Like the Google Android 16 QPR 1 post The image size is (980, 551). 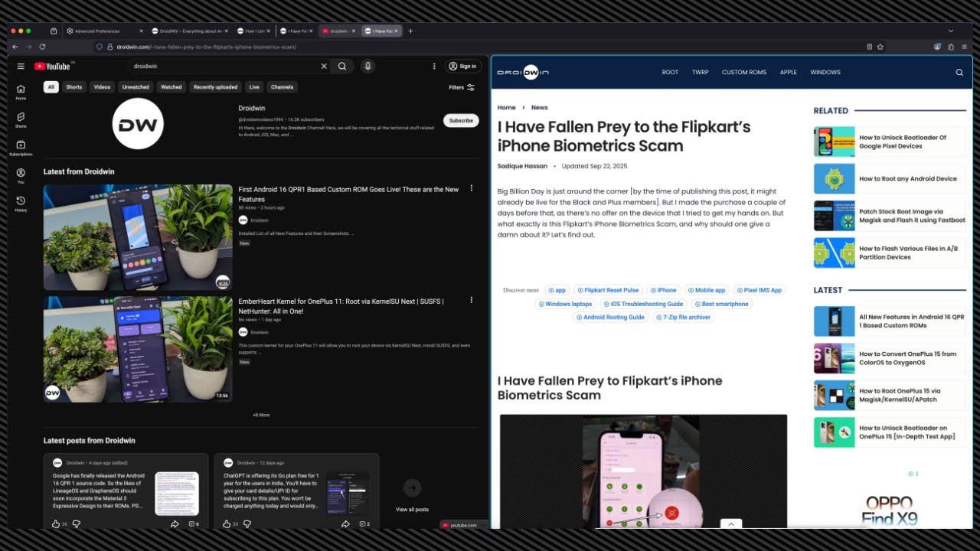coord(55,524)
